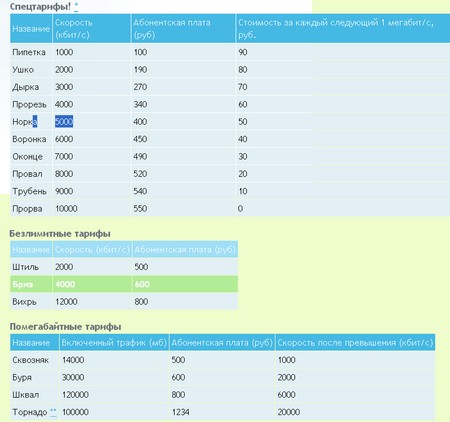This screenshot has width=450, height=422.
Task: Click the Скорость после превышения (кбит/с) header
Action: (355, 343)
